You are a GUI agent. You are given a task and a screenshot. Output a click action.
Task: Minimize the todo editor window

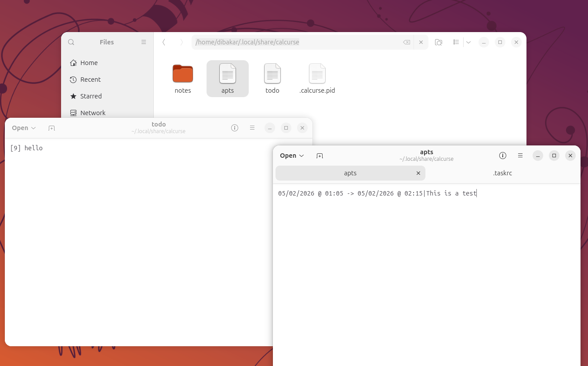[270, 128]
